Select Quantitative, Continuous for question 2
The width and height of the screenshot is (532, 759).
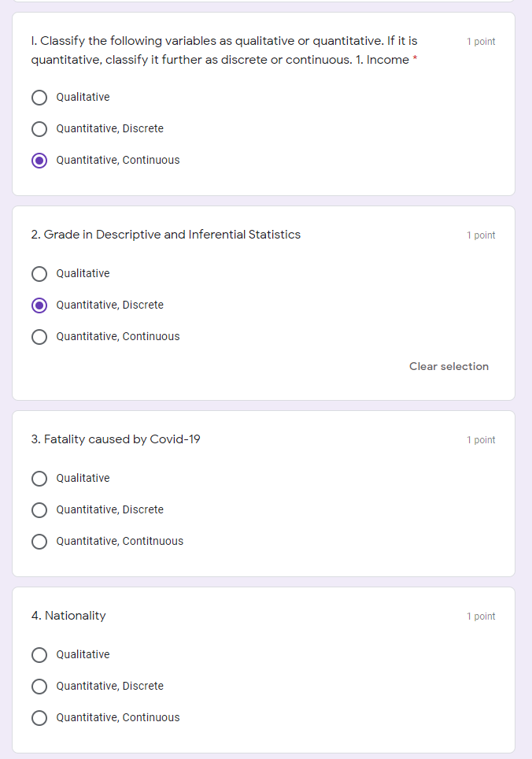click(39, 336)
